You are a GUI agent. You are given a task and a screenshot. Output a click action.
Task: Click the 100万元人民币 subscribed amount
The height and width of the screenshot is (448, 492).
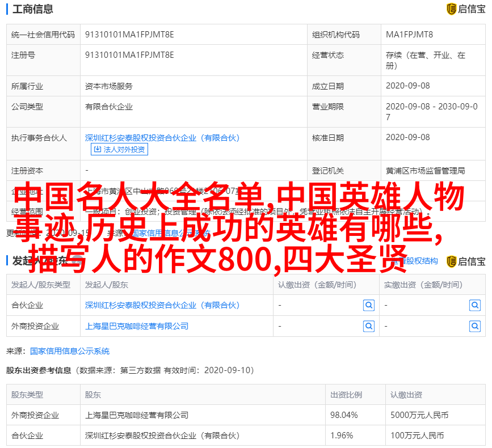point(417,436)
